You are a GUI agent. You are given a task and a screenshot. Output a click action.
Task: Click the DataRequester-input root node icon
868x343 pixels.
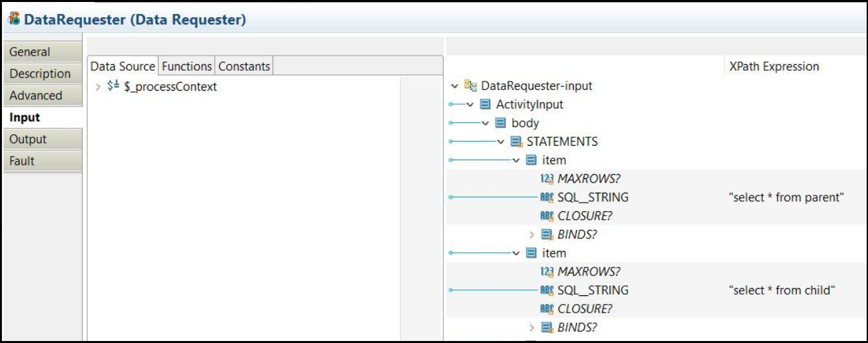click(471, 86)
